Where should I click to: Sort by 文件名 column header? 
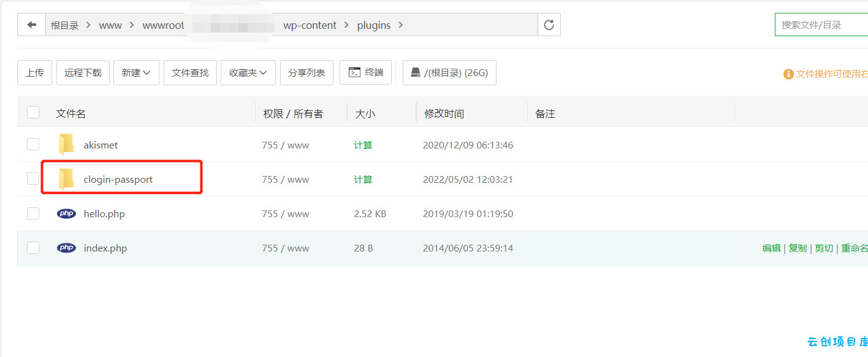tap(71, 113)
